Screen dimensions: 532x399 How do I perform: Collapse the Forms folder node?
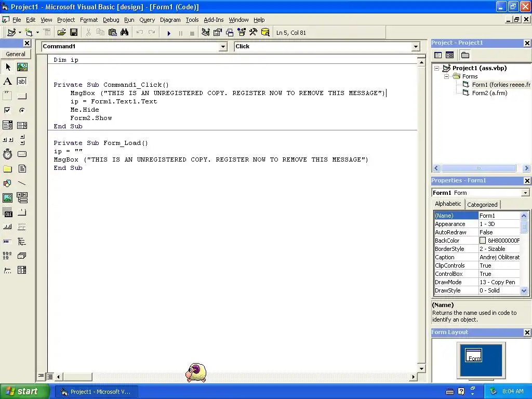[x=446, y=77]
